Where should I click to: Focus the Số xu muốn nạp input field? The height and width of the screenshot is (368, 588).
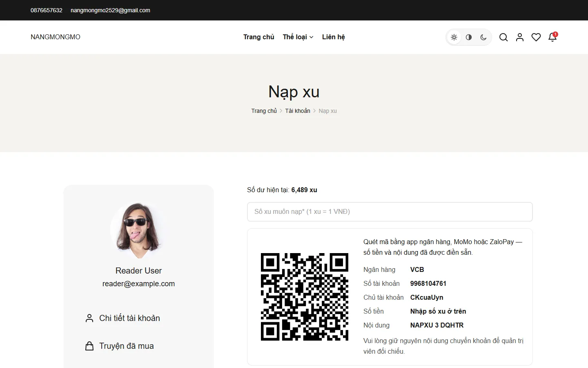pos(390,212)
